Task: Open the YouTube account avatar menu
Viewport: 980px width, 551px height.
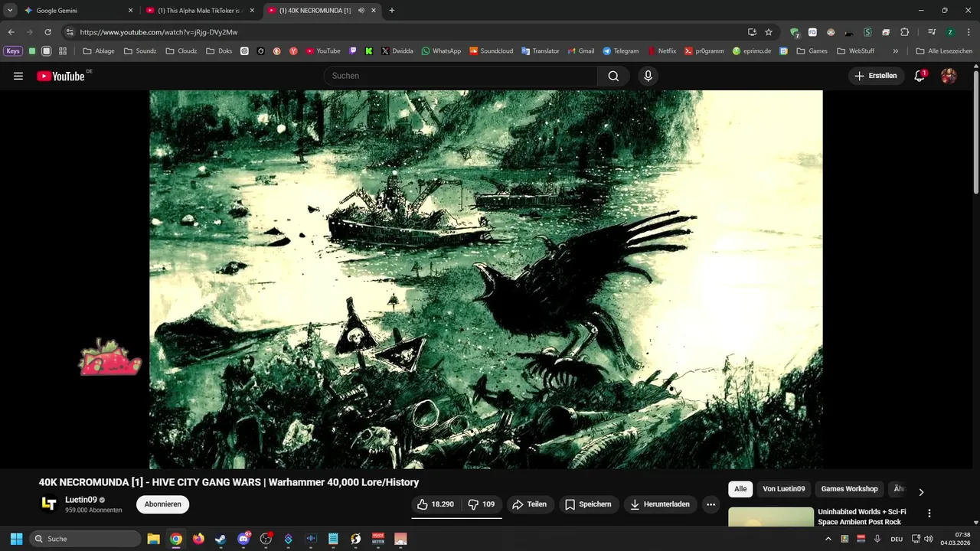Action: (x=949, y=76)
